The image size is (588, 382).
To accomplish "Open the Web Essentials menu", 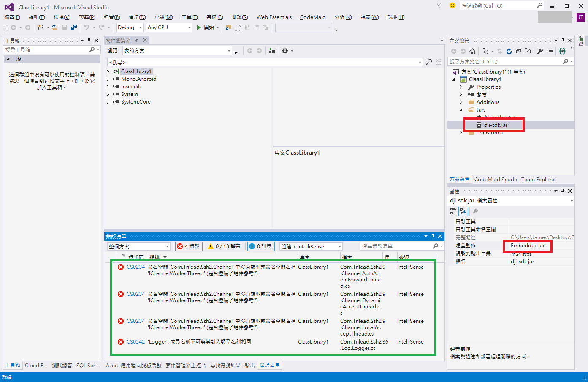I will pos(274,17).
